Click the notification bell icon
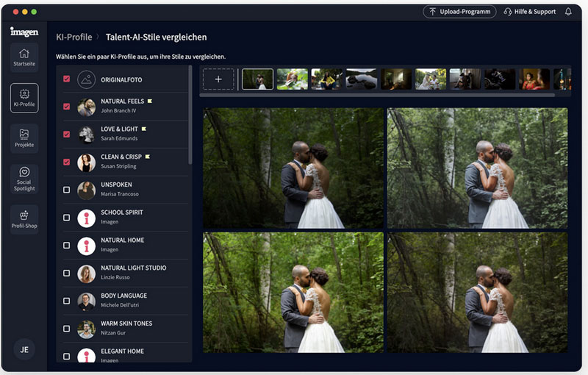Viewport: 588px width, 375px height. tap(568, 12)
